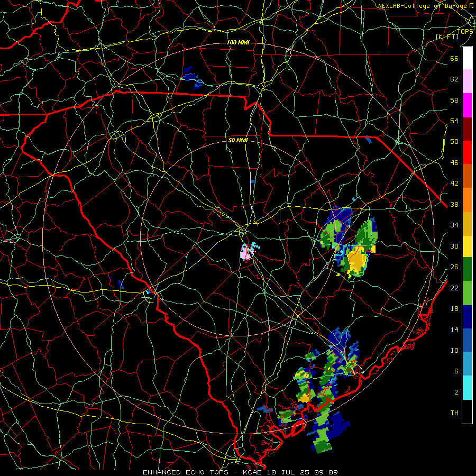Select the light green legend swatch
Viewport: 476px width, 476px height.
tap(467, 293)
